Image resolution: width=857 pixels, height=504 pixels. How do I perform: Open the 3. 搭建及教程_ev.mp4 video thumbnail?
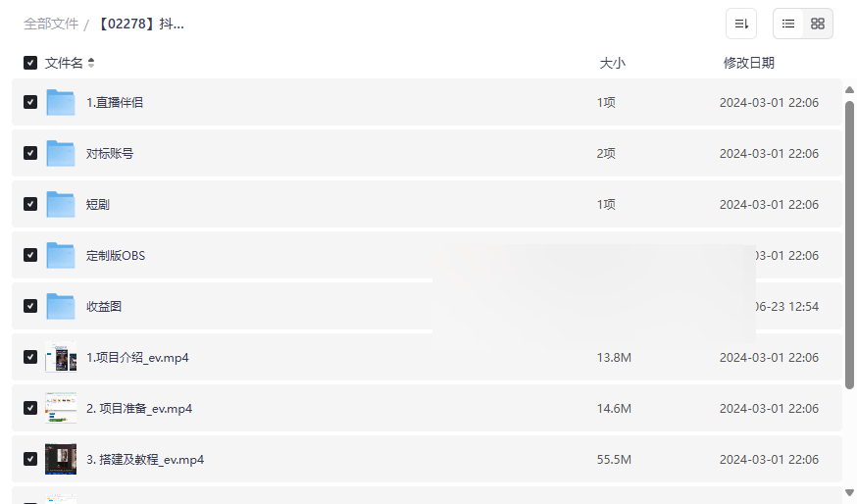point(61,459)
